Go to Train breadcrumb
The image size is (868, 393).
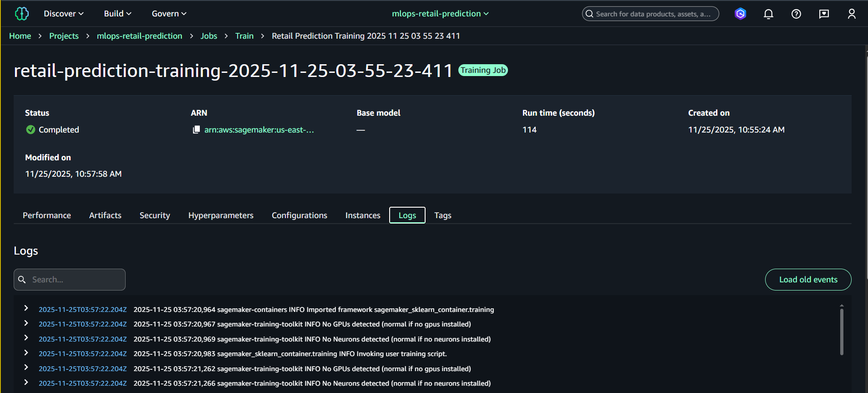[x=244, y=36]
